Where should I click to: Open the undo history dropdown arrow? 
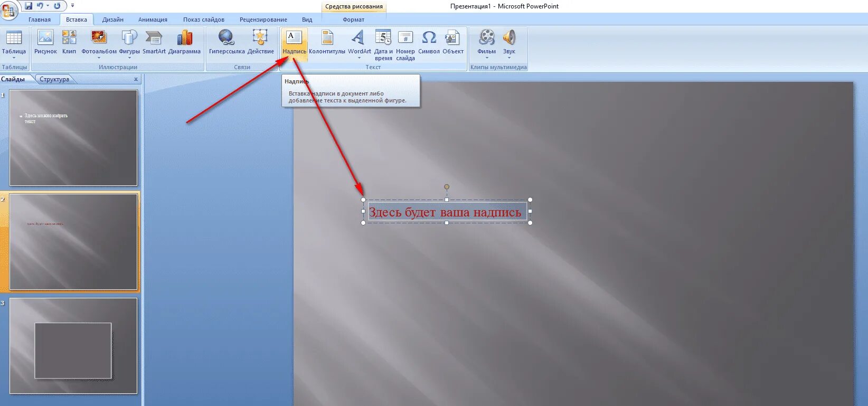(x=48, y=6)
